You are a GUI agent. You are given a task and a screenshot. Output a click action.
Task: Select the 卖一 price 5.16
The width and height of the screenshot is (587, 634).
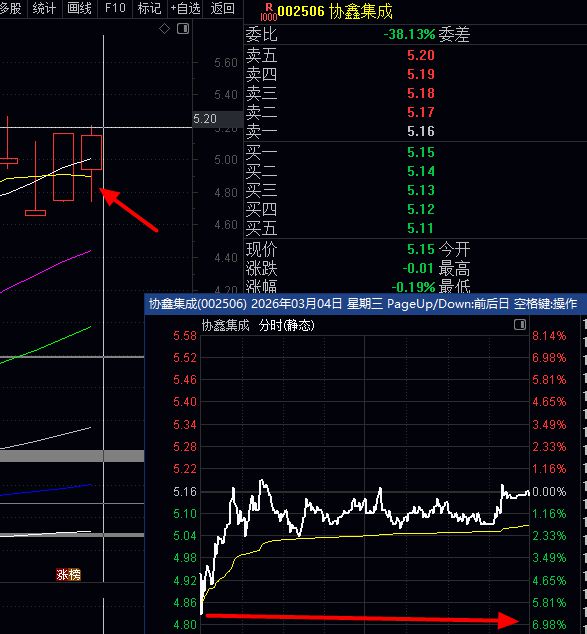coord(421,131)
